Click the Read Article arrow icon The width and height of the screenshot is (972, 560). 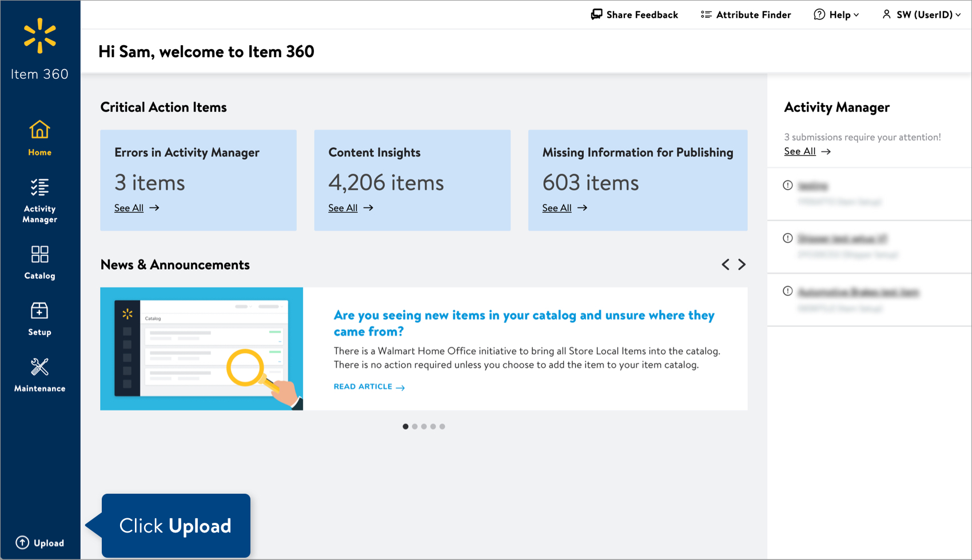pos(400,387)
